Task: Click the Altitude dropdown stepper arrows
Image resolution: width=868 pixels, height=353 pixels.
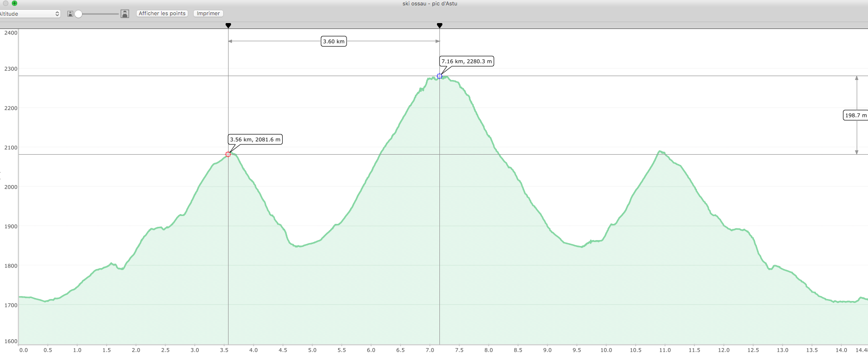Action: (57, 14)
